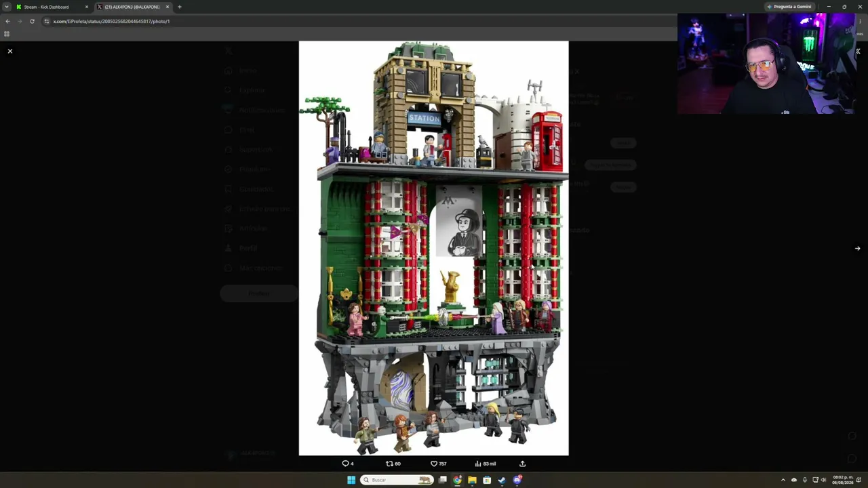868x488 pixels.
Task: Like the post with 757 likes
Action: [439, 464]
